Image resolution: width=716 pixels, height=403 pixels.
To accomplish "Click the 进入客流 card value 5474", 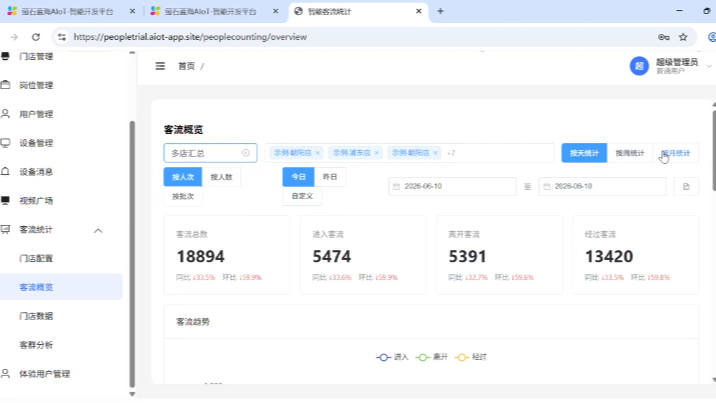I will coord(332,256).
